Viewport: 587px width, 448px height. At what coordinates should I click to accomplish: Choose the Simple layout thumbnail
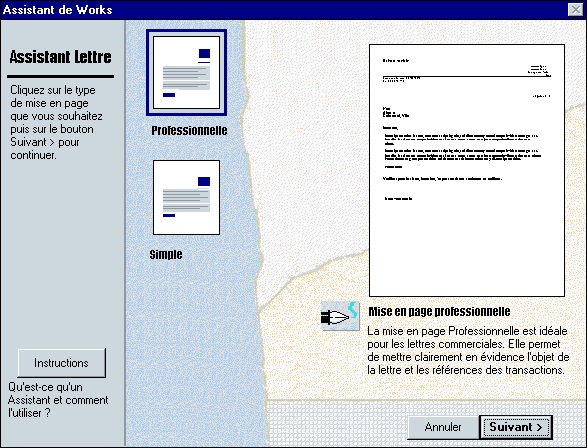pyautogui.click(x=186, y=198)
